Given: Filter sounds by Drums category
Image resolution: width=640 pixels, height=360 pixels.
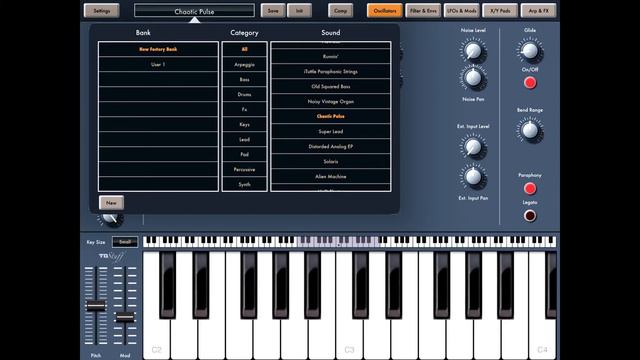Looking at the screenshot, I should click(244, 94).
